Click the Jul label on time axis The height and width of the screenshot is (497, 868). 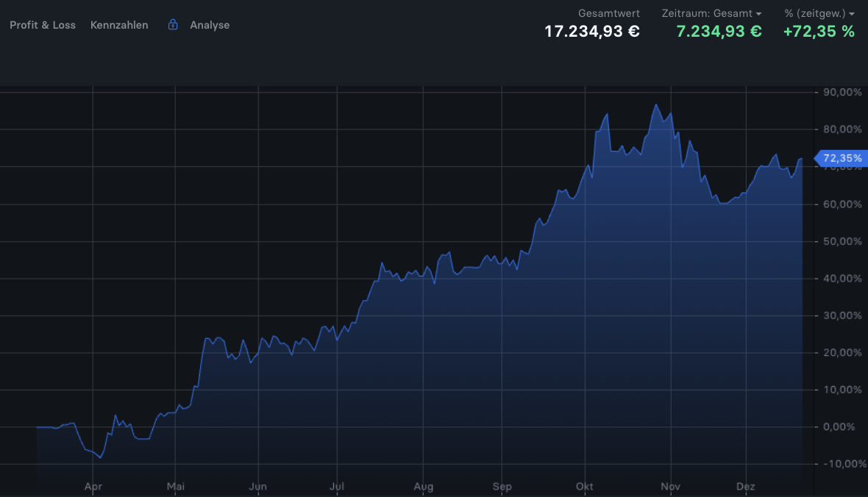[x=337, y=487]
